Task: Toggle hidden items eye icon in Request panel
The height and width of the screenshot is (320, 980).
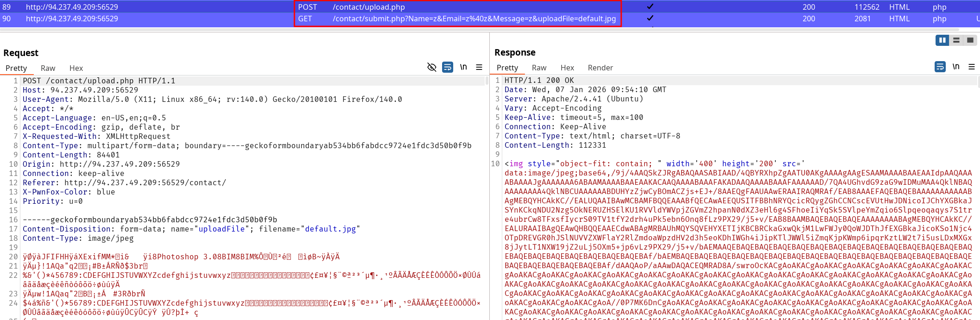Action: tap(431, 68)
